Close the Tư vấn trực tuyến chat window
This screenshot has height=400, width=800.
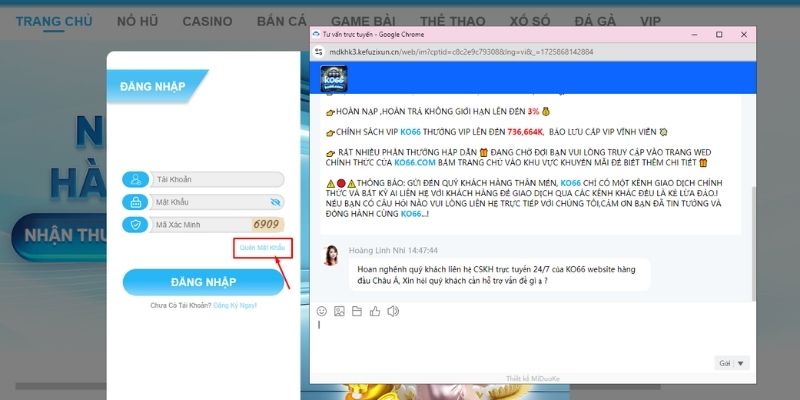(743, 35)
